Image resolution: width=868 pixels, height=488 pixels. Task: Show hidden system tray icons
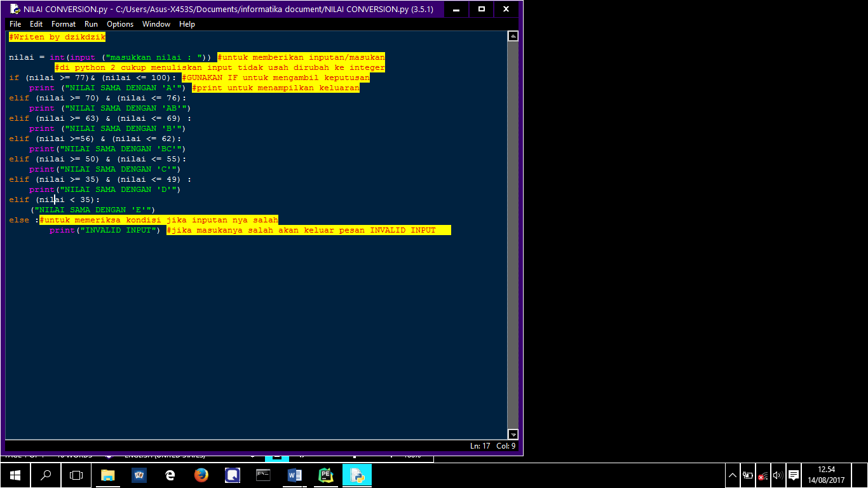click(733, 475)
